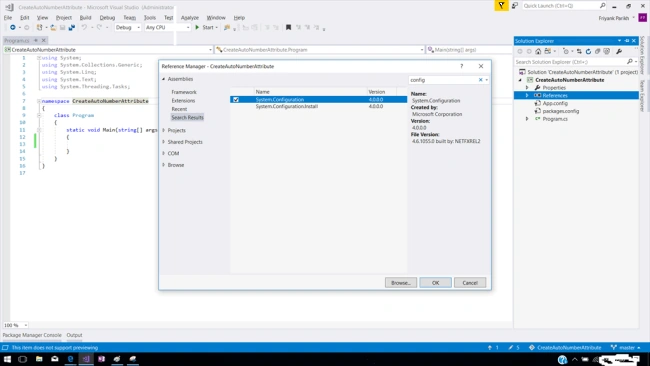
Task: Click Solution Explorer Collapse All icon
Action: click(597, 51)
